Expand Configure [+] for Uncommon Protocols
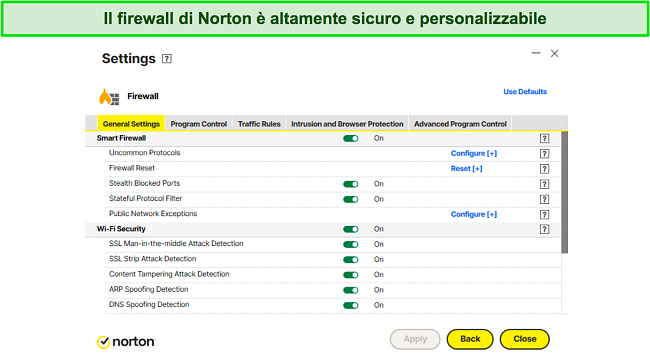The image size is (650, 364). [474, 153]
